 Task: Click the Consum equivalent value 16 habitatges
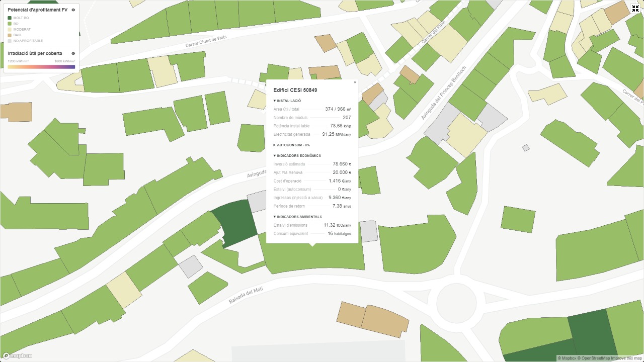[x=339, y=233]
